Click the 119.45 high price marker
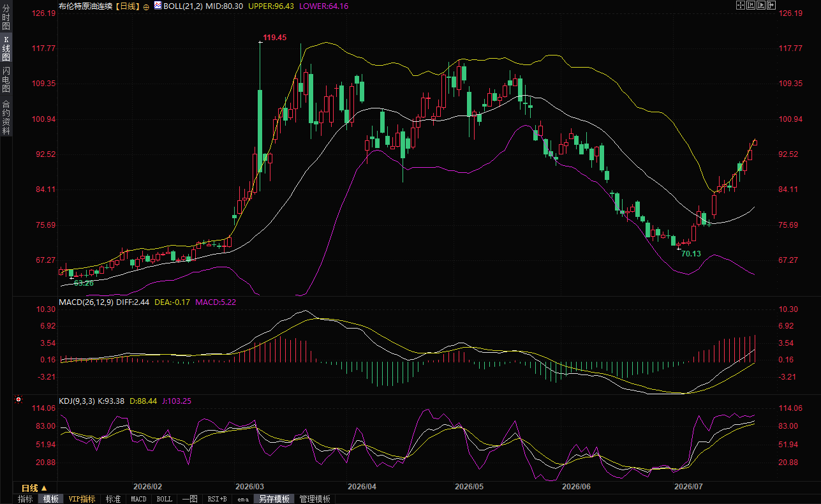The image size is (821, 504). coord(275,38)
